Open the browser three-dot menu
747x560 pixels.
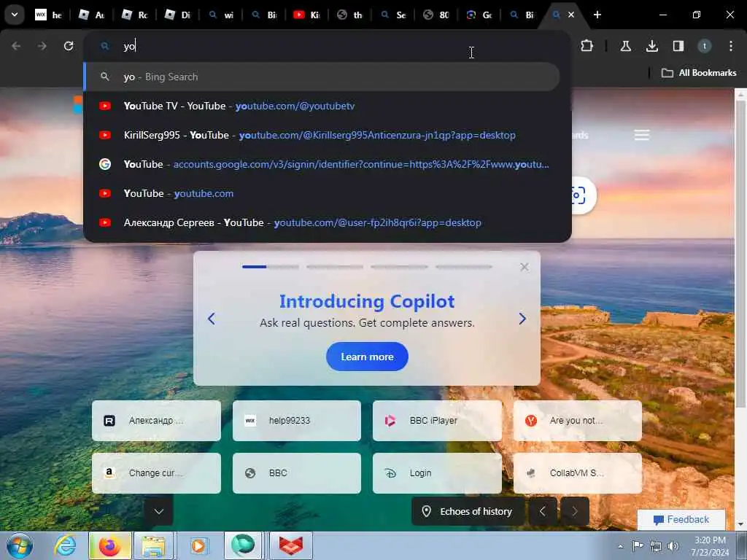[730, 46]
